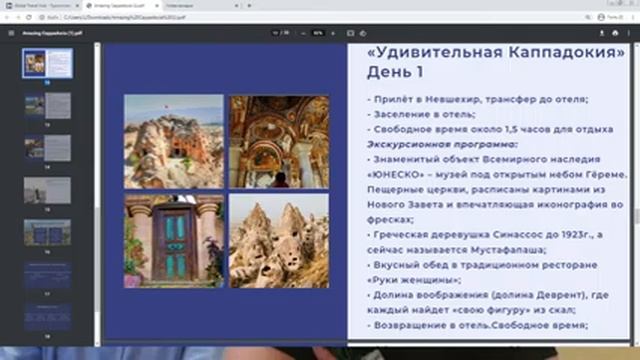
Task: Click the «Руки женщины» text
Action: [414, 280]
